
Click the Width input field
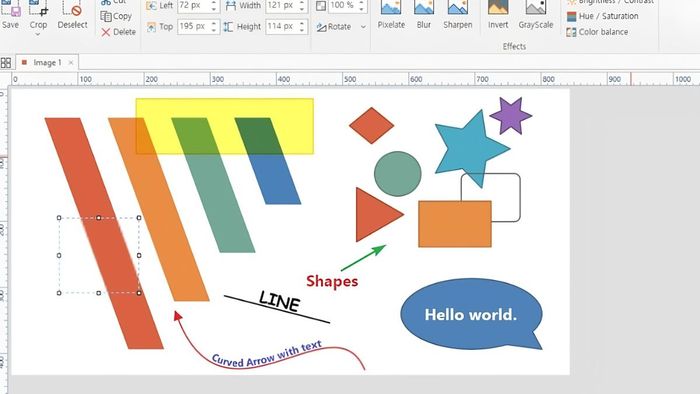(281, 6)
